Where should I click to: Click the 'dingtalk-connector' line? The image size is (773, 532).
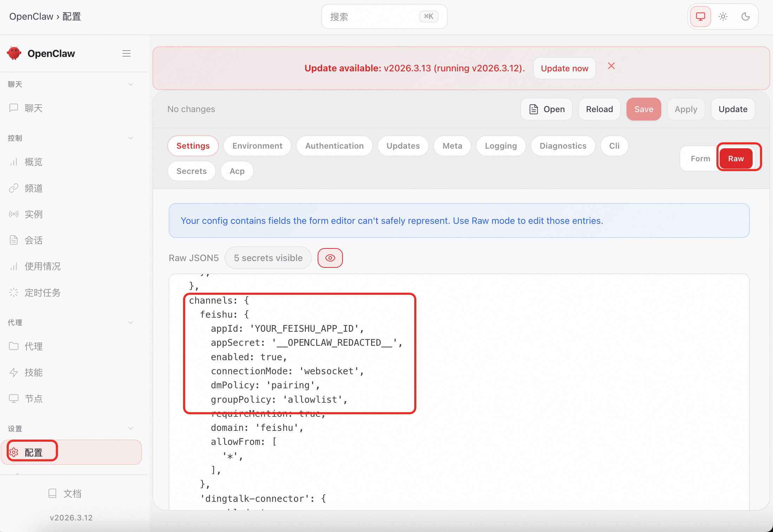(x=263, y=499)
